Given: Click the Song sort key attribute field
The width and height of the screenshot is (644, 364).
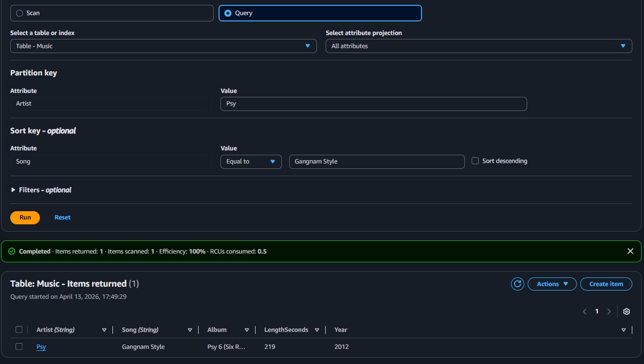Looking at the screenshot, I should click(111, 162).
